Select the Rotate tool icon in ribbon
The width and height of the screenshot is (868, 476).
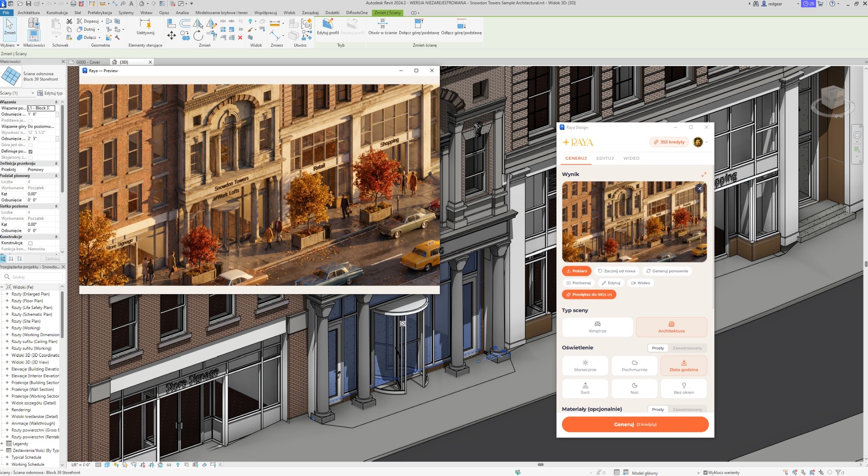(198, 36)
